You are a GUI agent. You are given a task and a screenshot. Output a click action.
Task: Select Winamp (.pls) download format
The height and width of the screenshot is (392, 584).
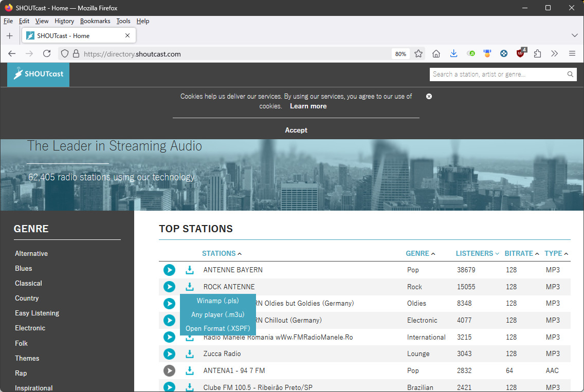(x=217, y=301)
